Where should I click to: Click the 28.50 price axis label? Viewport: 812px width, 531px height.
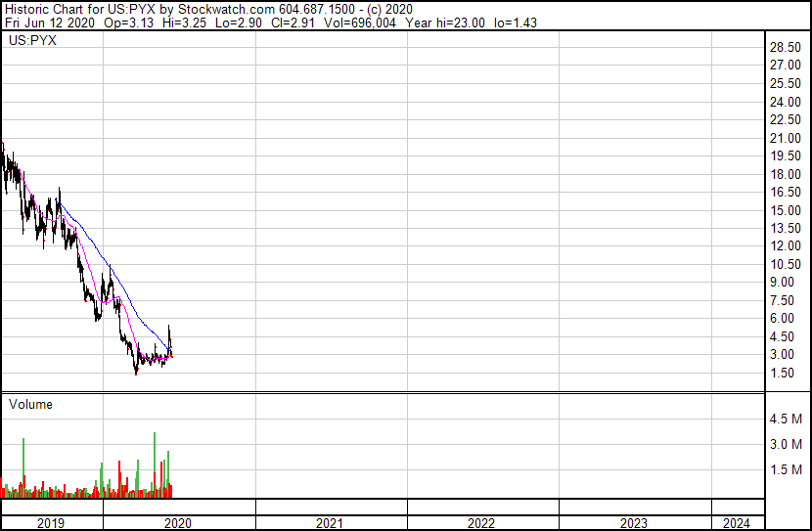(x=785, y=47)
